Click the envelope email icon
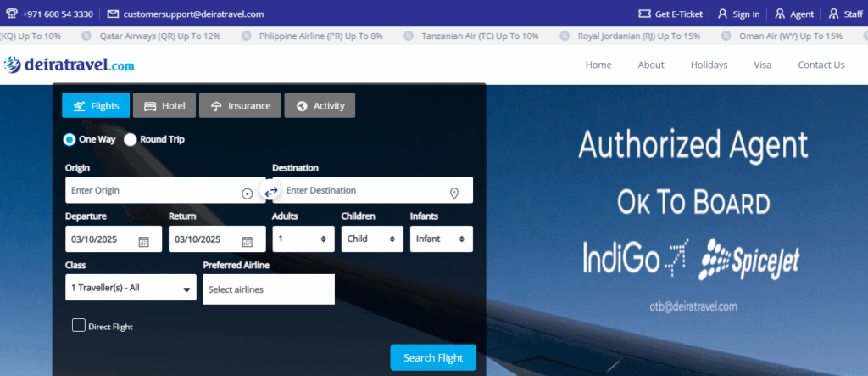The image size is (868, 376). click(x=113, y=14)
